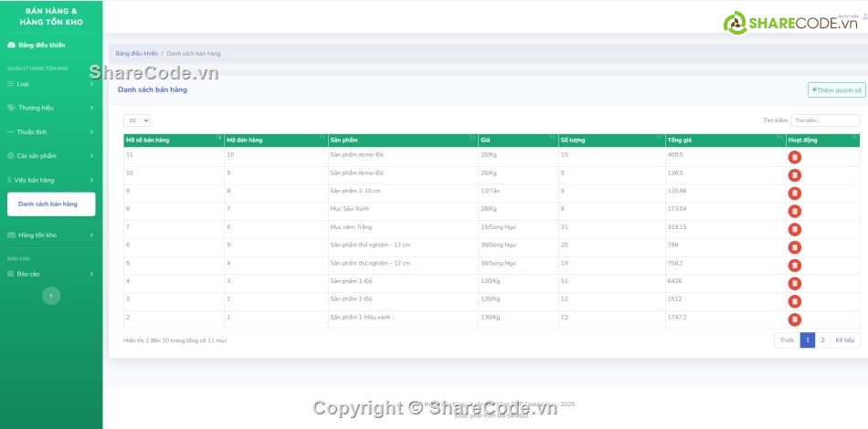868x429 pixels.
Task: Delete sale row with ID 10
Action: click(794, 175)
